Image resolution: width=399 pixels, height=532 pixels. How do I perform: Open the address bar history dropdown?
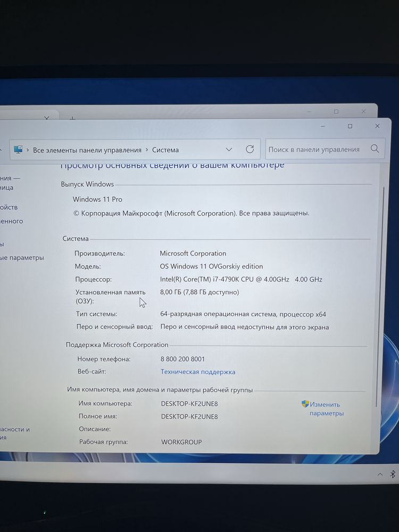[x=229, y=149]
